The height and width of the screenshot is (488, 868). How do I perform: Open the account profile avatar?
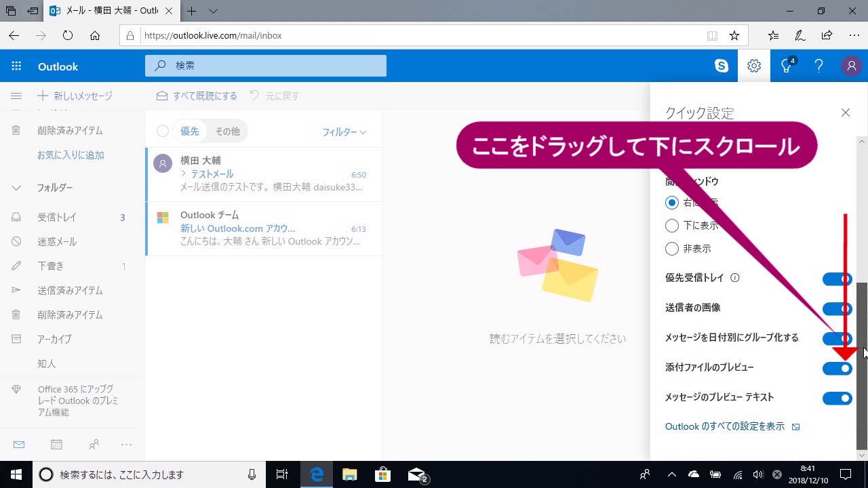(x=851, y=66)
